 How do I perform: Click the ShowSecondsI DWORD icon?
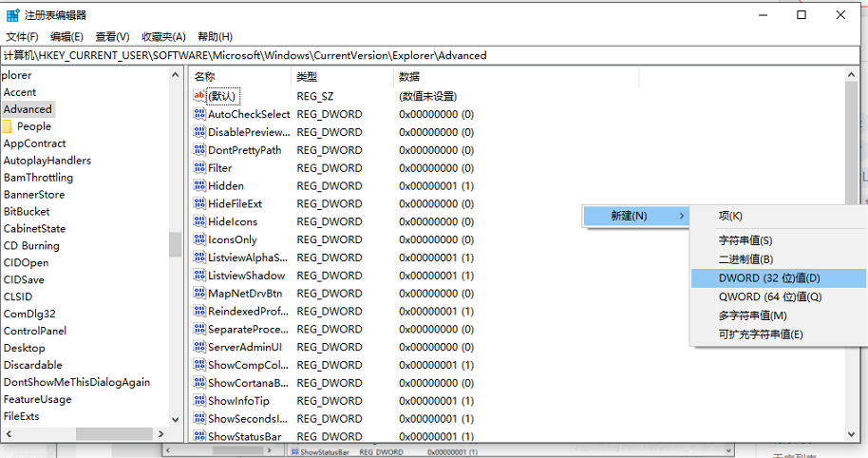click(199, 418)
